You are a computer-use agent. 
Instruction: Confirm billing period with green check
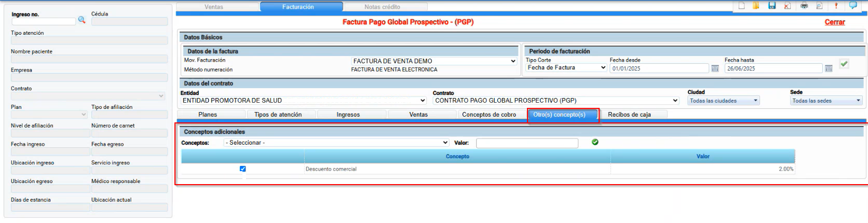click(844, 64)
